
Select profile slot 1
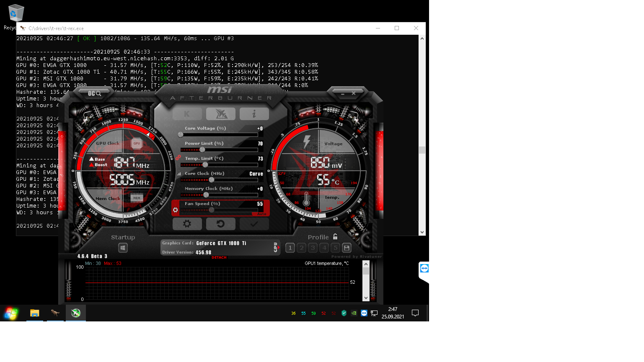pos(290,248)
